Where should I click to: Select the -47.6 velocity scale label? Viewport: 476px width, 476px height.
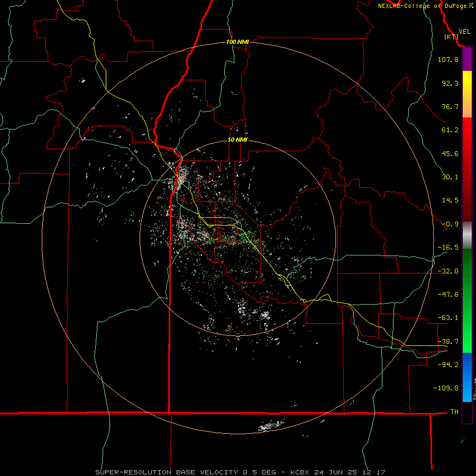click(448, 295)
